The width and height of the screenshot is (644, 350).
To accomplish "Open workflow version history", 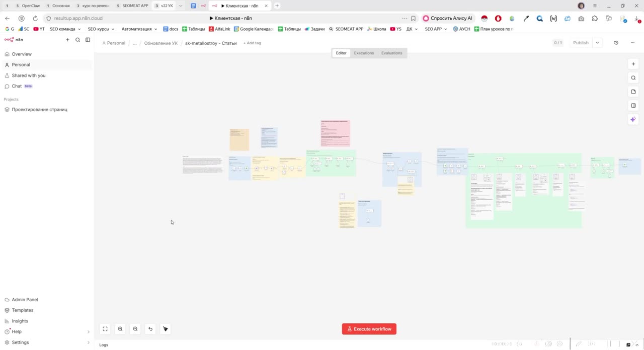I will coord(616,43).
